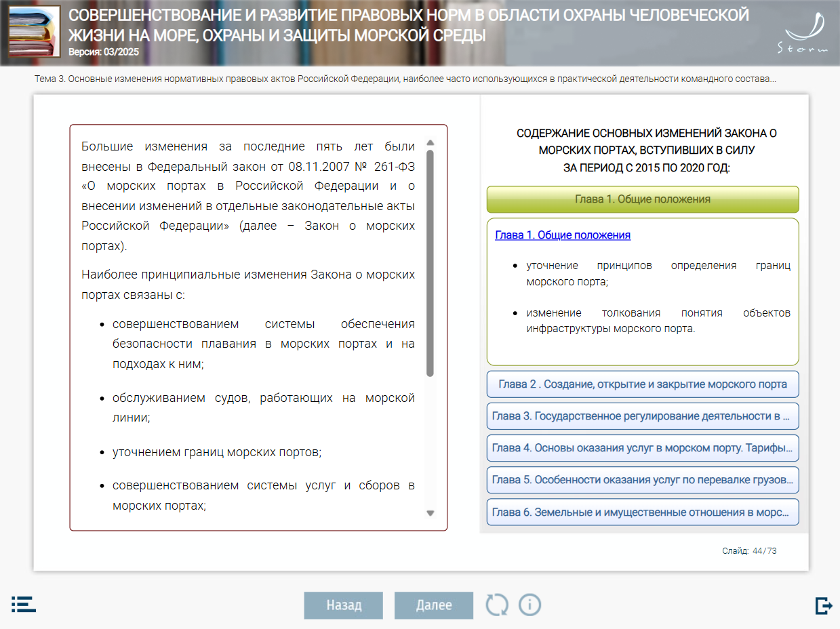The height and width of the screenshot is (629, 840).
Task: Open the information icon
Action: point(529,605)
